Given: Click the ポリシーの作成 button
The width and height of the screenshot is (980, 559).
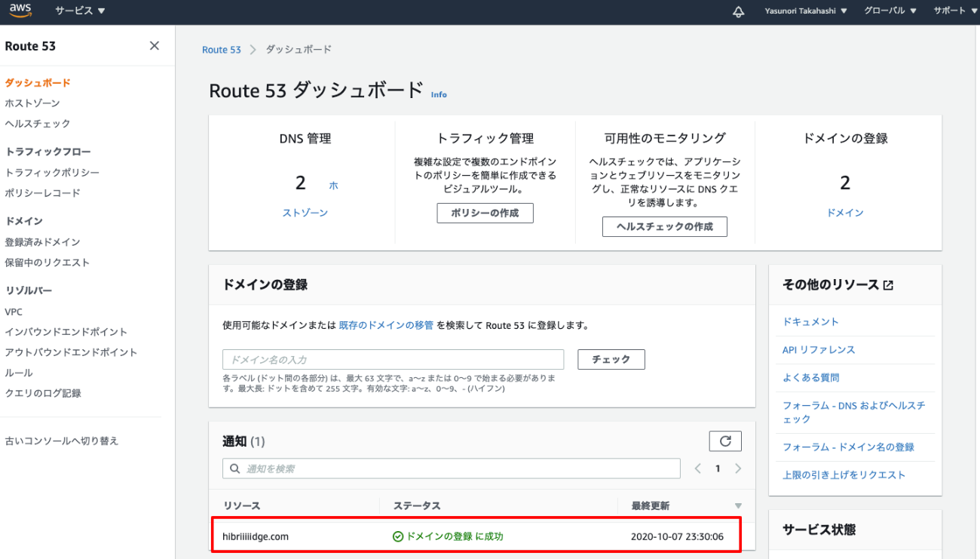Looking at the screenshot, I should (x=485, y=213).
